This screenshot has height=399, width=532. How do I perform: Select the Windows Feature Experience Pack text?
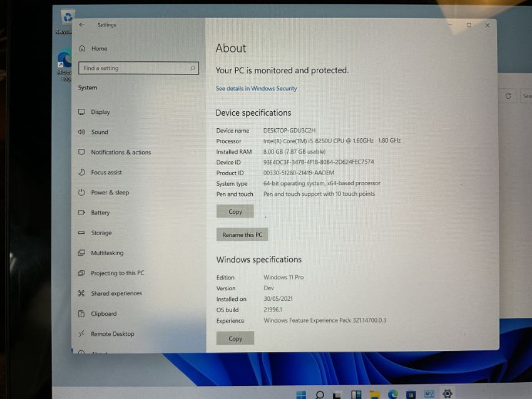pos(325,320)
